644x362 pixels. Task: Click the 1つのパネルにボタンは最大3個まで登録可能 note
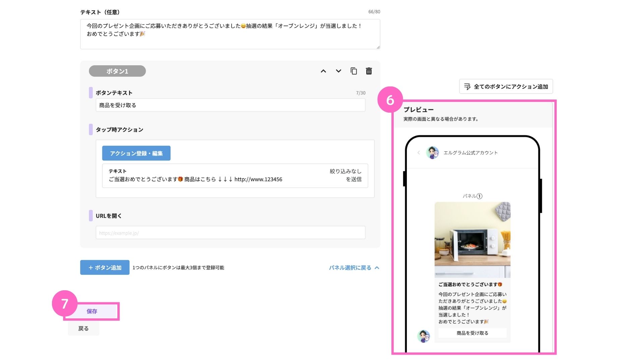[178, 267]
